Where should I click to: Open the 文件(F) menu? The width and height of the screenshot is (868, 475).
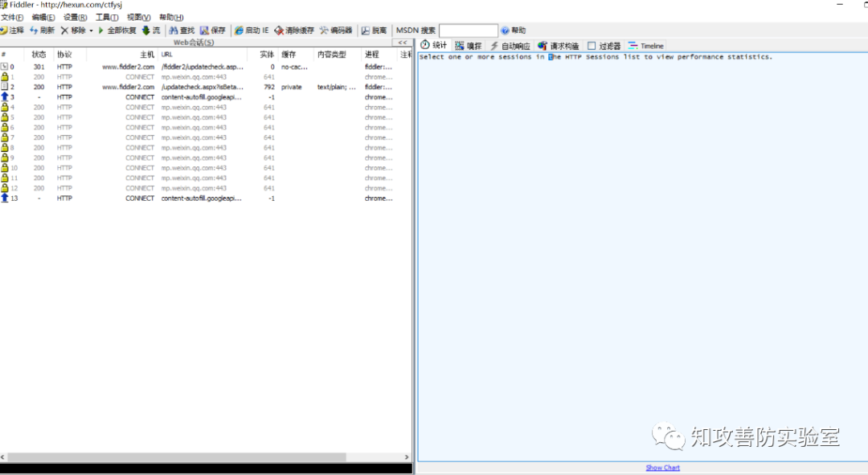point(12,17)
